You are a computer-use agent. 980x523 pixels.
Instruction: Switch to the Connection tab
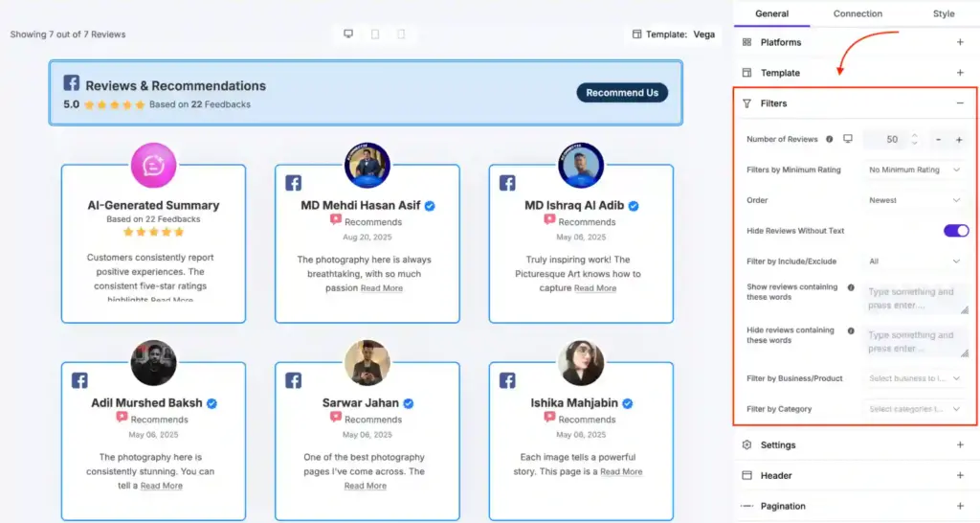tap(857, 13)
